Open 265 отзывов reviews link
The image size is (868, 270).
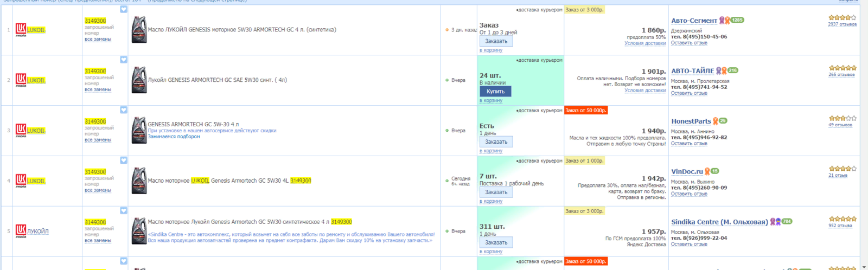tap(841, 75)
